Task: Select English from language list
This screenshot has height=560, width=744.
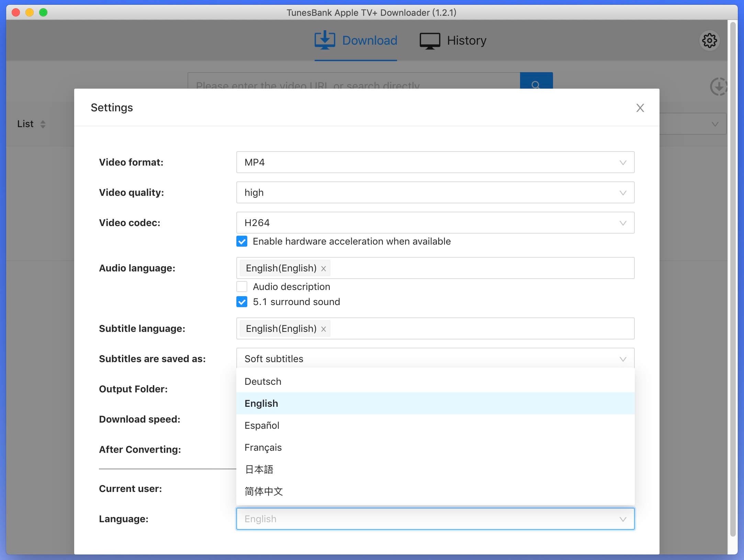Action: coord(435,403)
